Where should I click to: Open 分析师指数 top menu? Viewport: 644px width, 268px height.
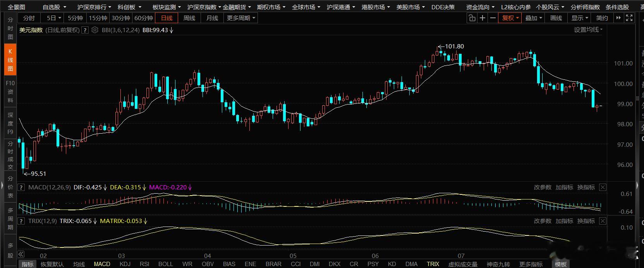tap(585, 7)
